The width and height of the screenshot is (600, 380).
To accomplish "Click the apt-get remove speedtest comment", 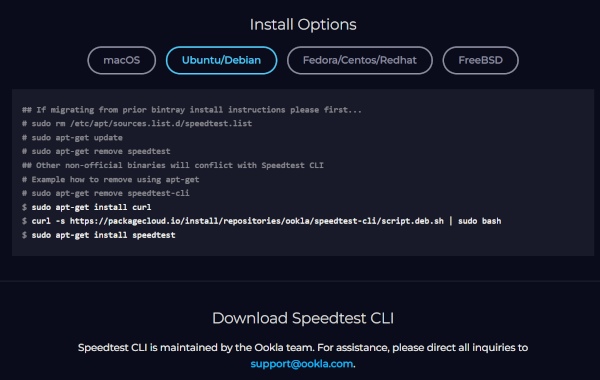I will coord(96,151).
